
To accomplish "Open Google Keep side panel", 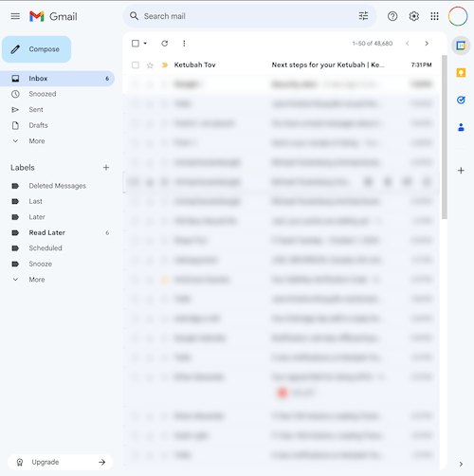I will click(461, 73).
